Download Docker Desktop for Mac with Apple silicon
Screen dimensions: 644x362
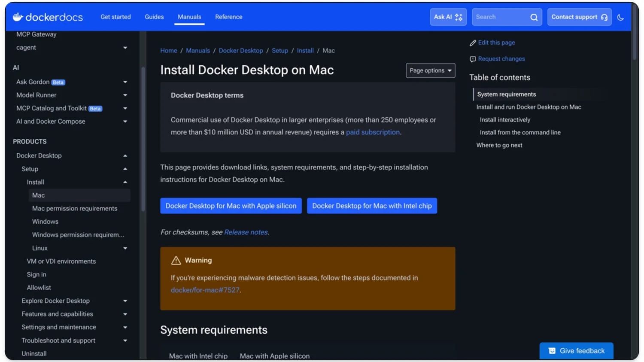(231, 206)
